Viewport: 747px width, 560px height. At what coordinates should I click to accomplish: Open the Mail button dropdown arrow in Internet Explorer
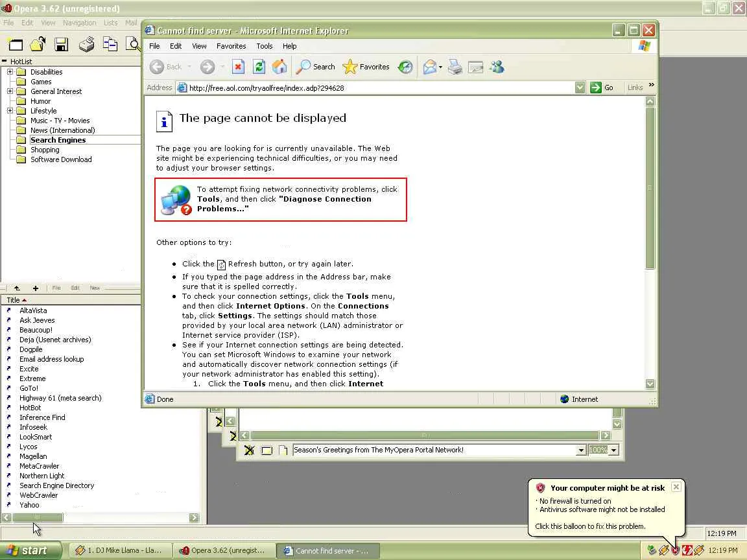(440, 67)
